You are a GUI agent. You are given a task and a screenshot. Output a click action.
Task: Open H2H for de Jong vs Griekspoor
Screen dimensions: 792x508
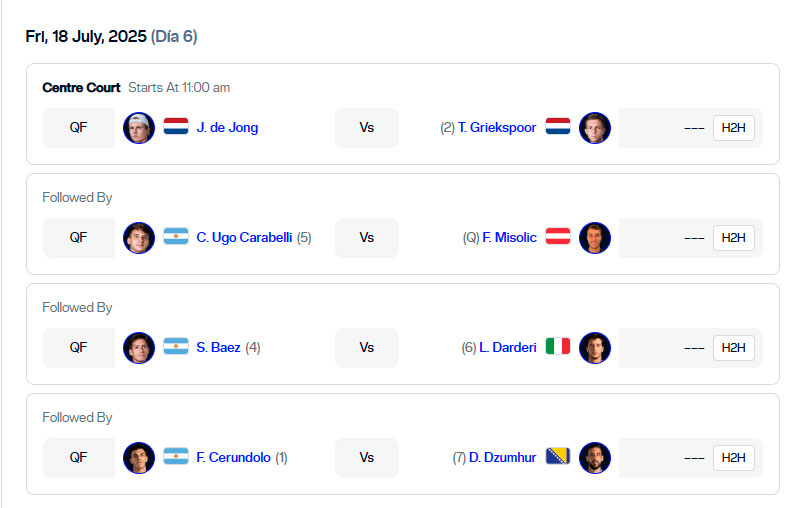tap(733, 128)
